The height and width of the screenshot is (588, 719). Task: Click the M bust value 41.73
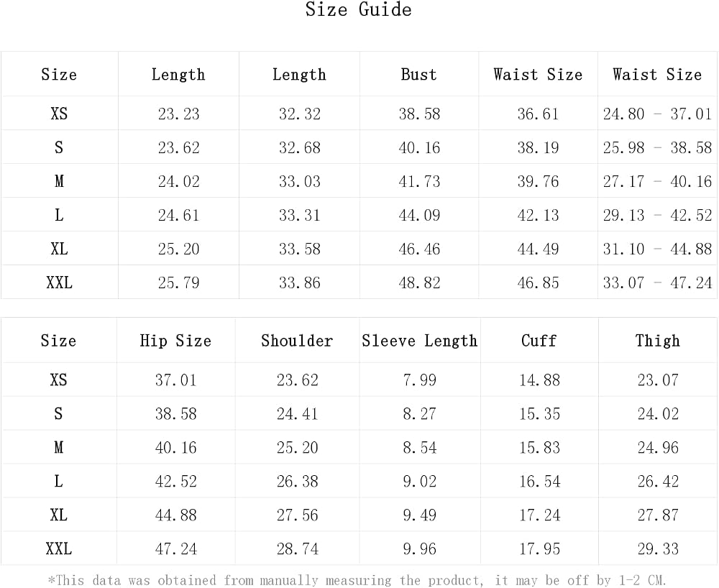419,181
